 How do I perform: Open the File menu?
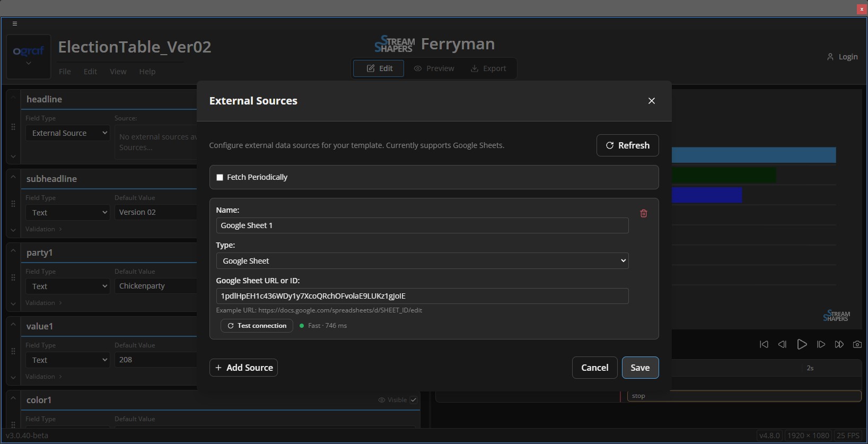point(65,72)
